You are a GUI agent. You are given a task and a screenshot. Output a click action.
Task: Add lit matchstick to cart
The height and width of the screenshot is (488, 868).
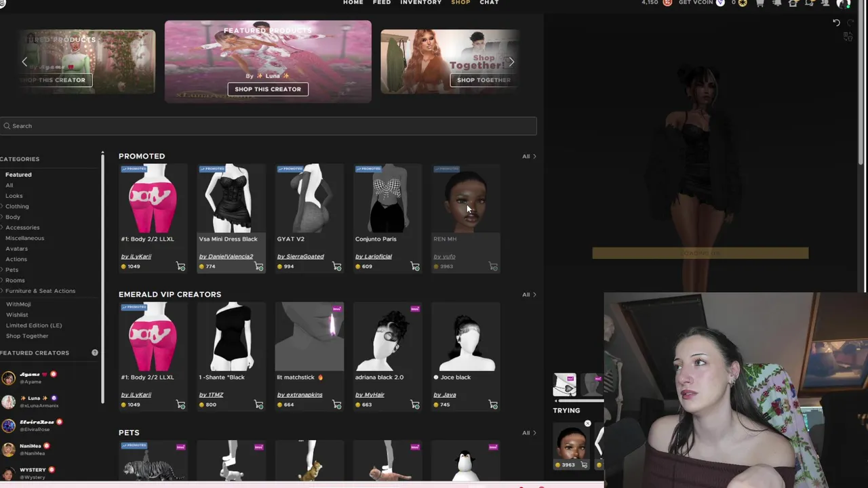click(337, 405)
